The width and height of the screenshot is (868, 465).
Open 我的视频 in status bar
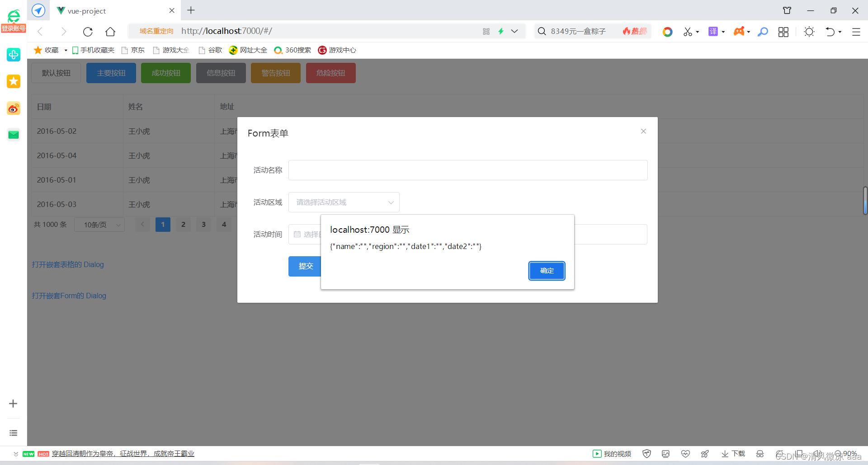point(612,454)
